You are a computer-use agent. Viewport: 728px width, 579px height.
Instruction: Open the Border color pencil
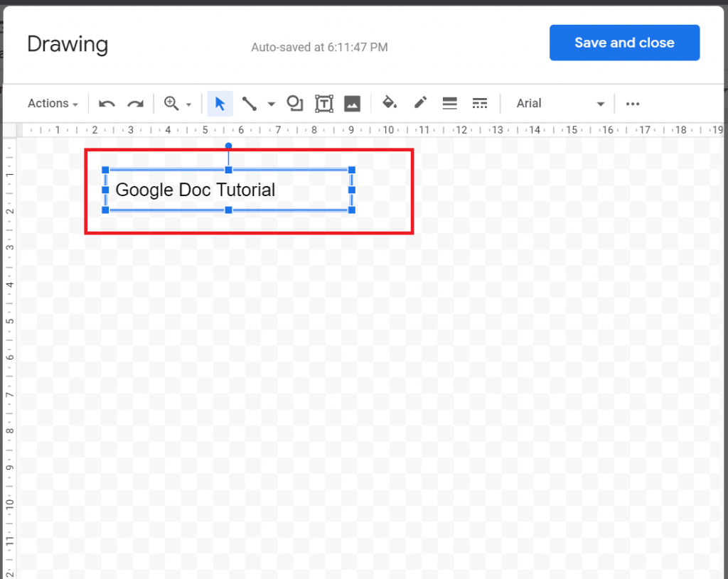click(x=420, y=102)
